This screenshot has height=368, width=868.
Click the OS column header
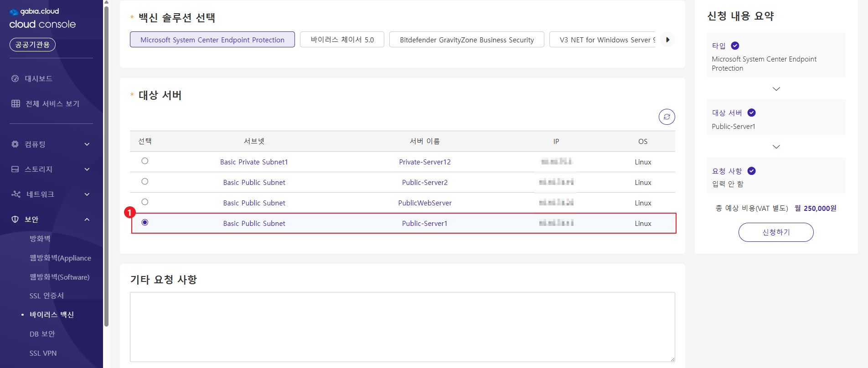pyautogui.click(x=643, y=141)
